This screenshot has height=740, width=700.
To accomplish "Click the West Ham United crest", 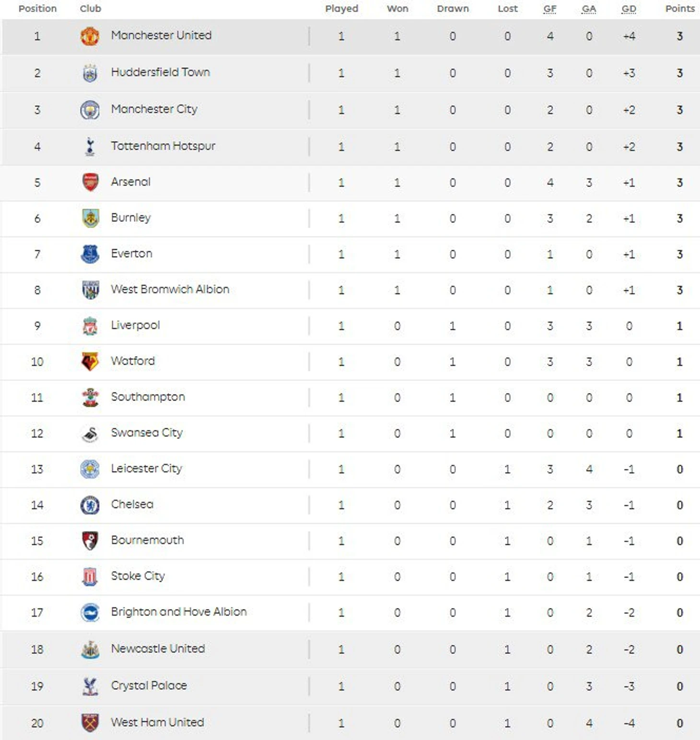I will click(90, 723).
